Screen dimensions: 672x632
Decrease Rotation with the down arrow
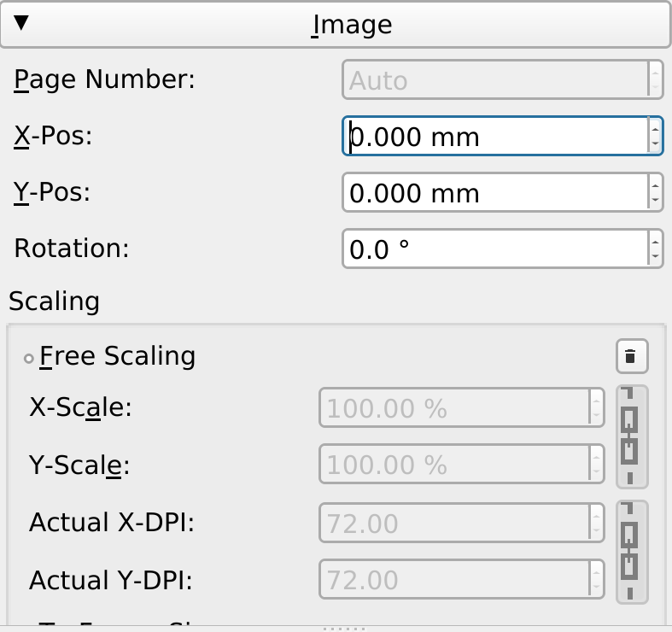(x=654, y=258)
